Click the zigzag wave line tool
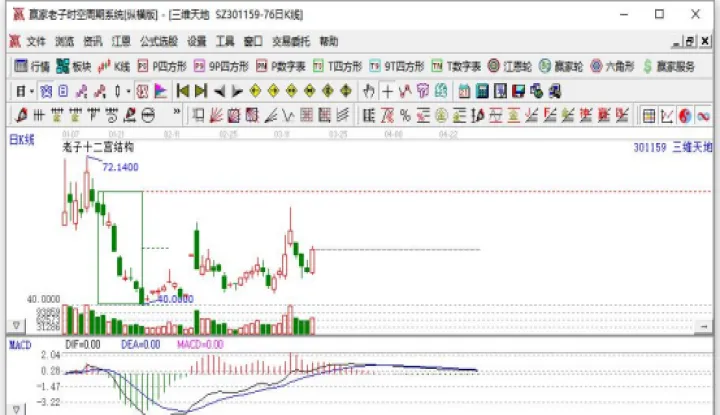Viewport: 720px width, 415px height. click(x=405, y=91)
